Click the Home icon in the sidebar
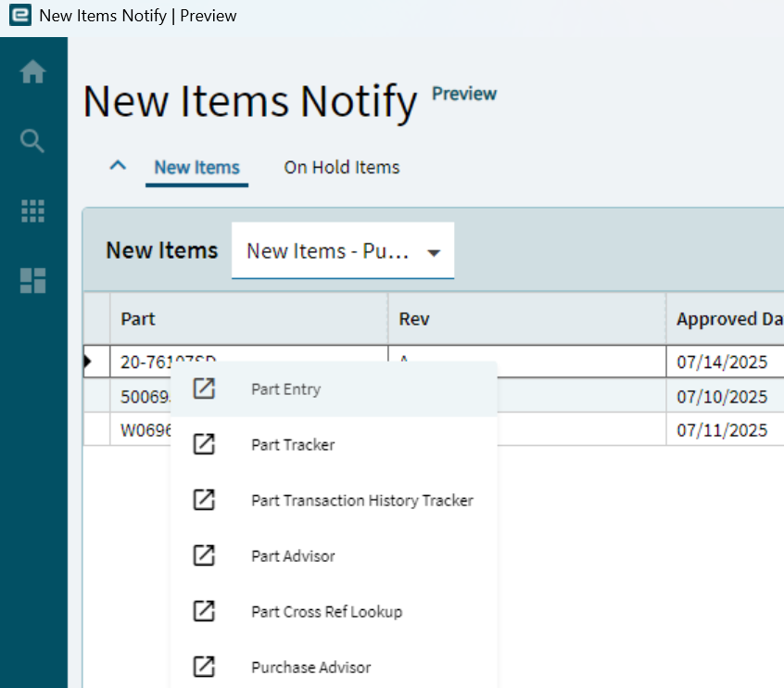Screen dimensions: 784x688 (32, 70)
